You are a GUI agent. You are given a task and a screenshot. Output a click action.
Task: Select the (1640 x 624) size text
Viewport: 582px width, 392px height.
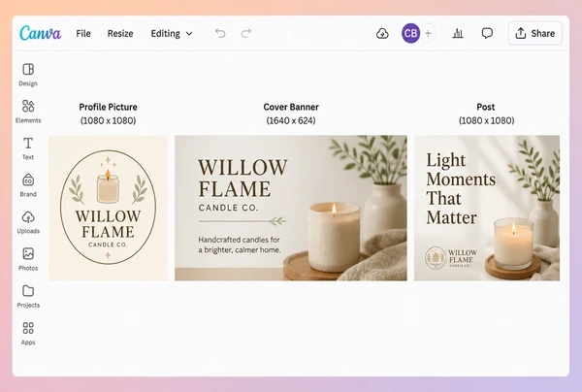[291, 120]
